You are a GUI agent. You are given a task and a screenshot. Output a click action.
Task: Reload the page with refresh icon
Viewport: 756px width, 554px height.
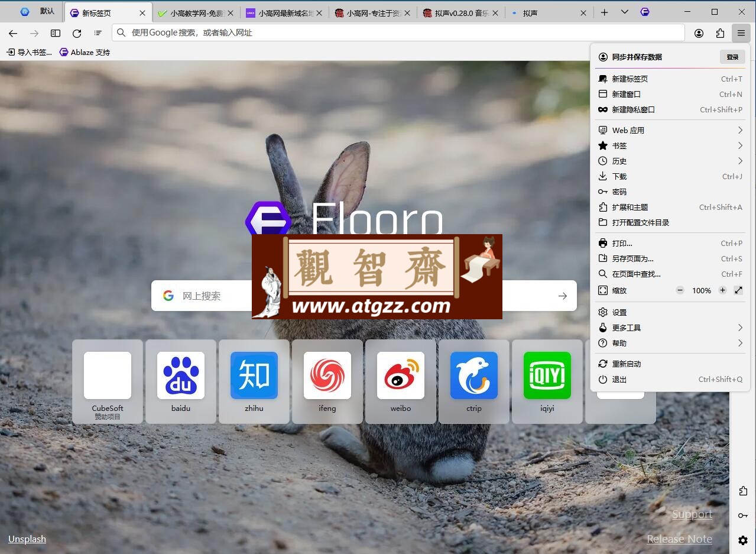pos(77,33)
